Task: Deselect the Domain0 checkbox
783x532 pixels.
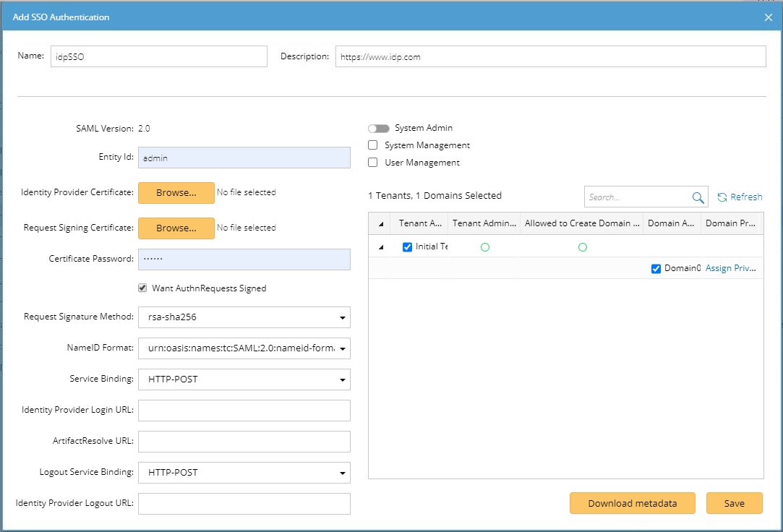Action: 656,267
